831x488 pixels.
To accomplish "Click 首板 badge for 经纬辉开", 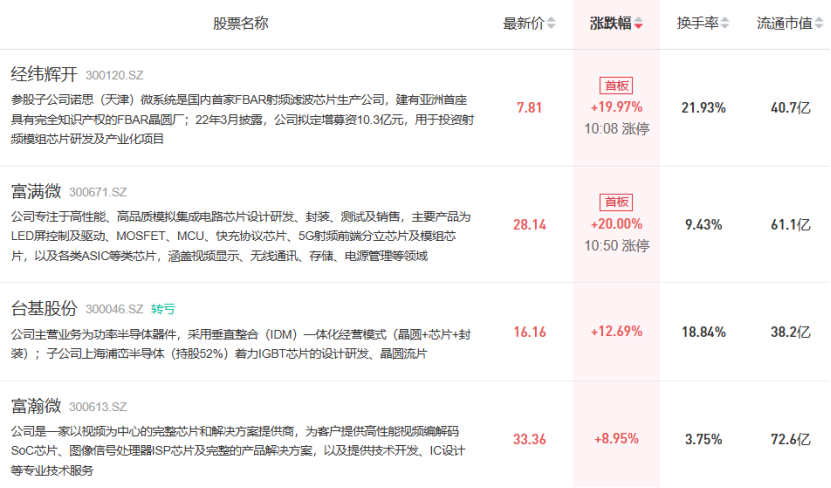I will click(x=616, y=86).
